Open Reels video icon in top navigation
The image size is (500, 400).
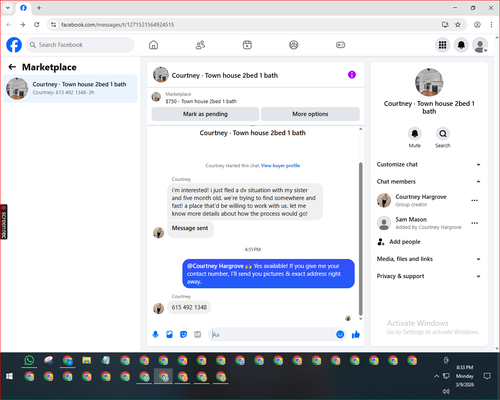[247, 45]
